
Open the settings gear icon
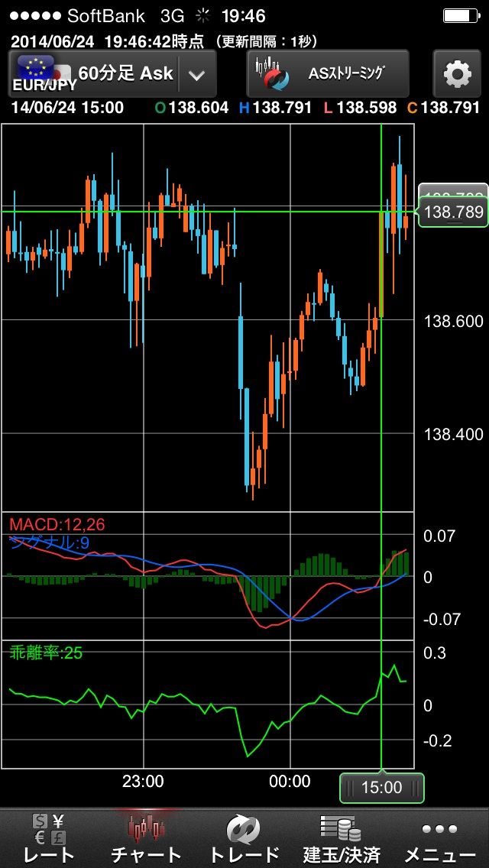[457, 74]
